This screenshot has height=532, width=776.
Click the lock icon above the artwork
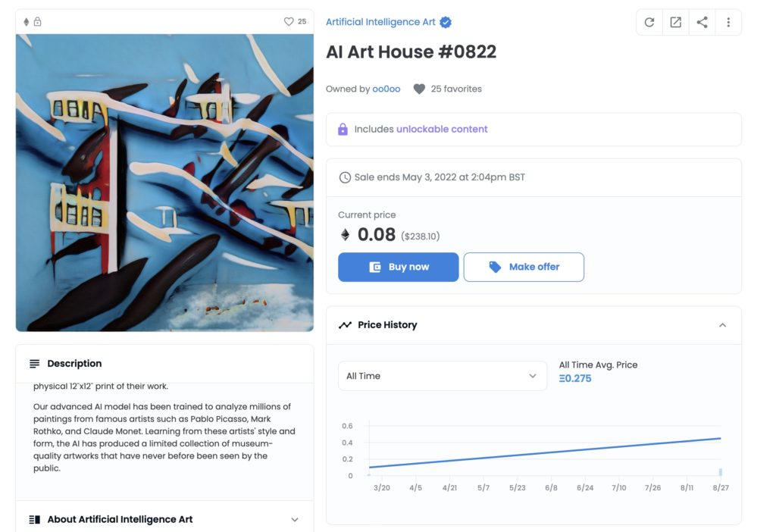tap(37, 22)
